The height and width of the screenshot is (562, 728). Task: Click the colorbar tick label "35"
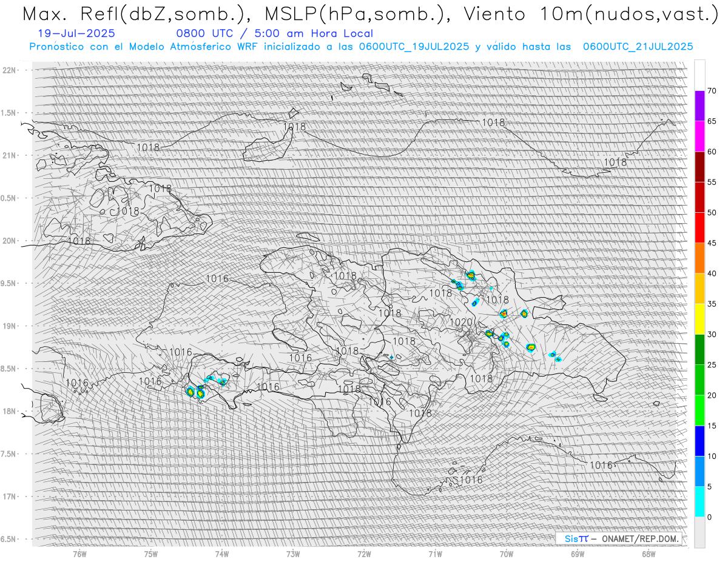click(x=712, y=304)
